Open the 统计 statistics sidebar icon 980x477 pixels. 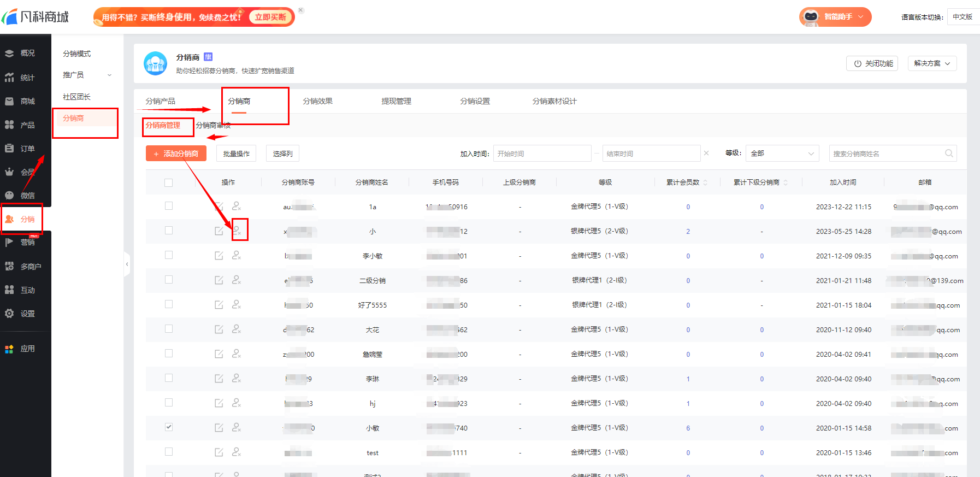(x=10, y=78)
